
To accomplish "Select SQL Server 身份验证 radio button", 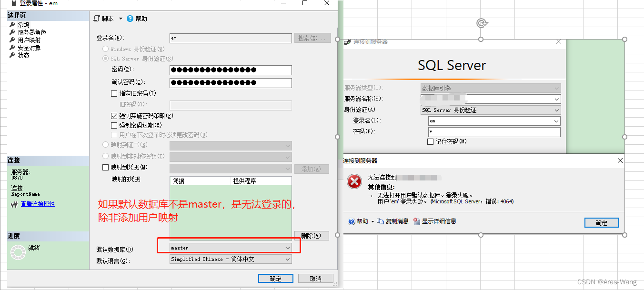I will [106, 59].
